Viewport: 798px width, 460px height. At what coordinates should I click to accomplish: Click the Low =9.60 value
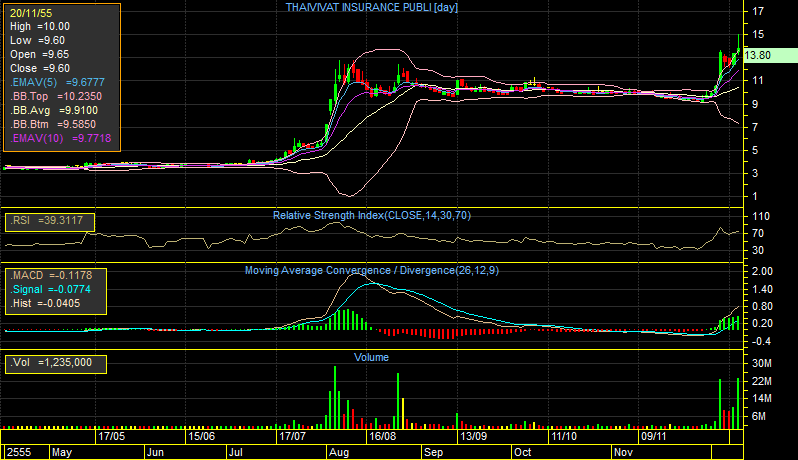coord(37,40)
